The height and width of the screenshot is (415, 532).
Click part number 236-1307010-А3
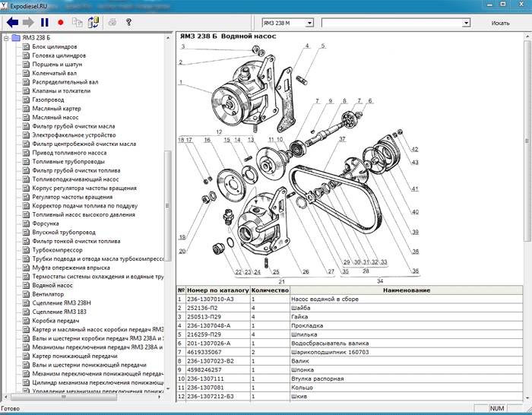point(211,299)
